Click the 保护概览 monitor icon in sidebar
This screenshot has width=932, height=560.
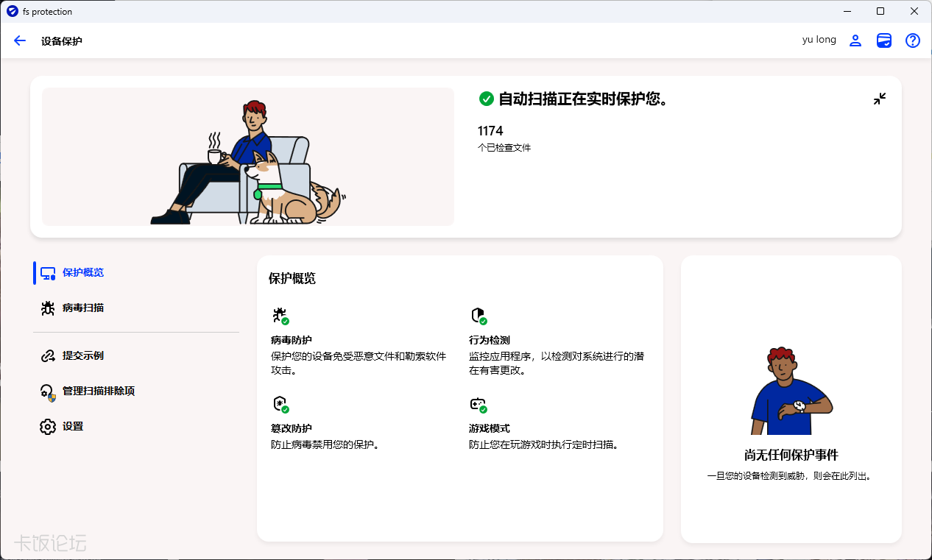pyautogui.click(x=48, y=273)
